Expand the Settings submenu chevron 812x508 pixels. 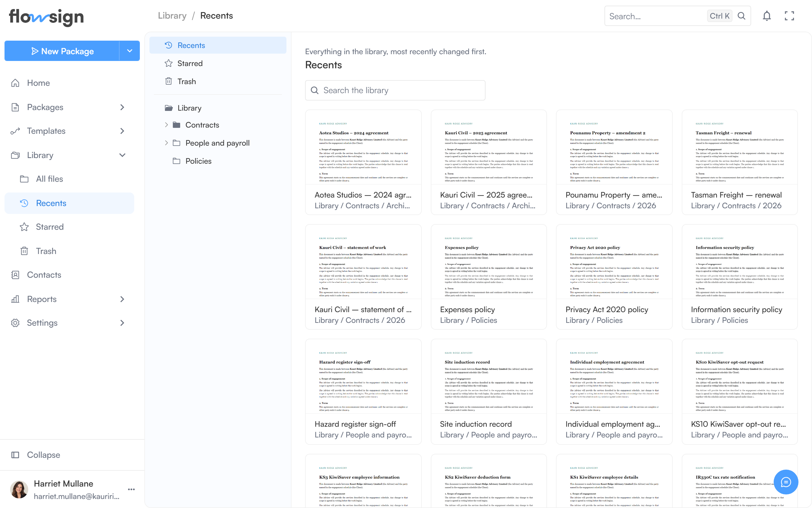coord(122,323)
